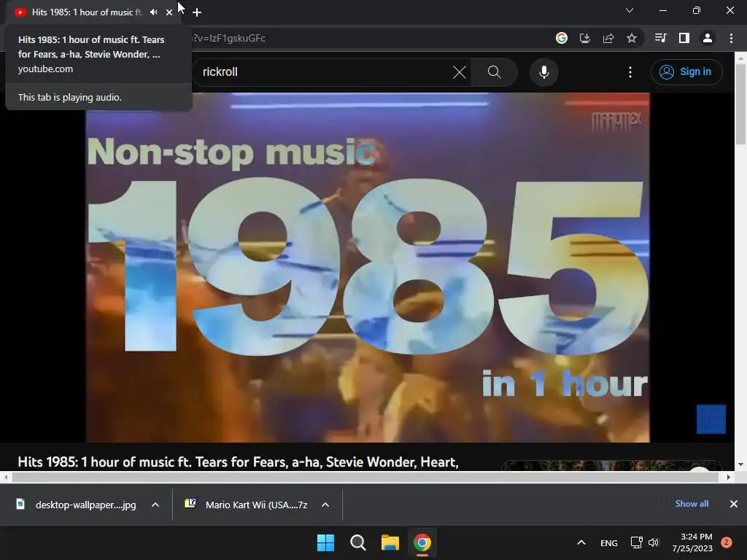Screen dimensions: 747x560
Task: Expand options for Mario Kart Wii download
Action: pos(325,505)
